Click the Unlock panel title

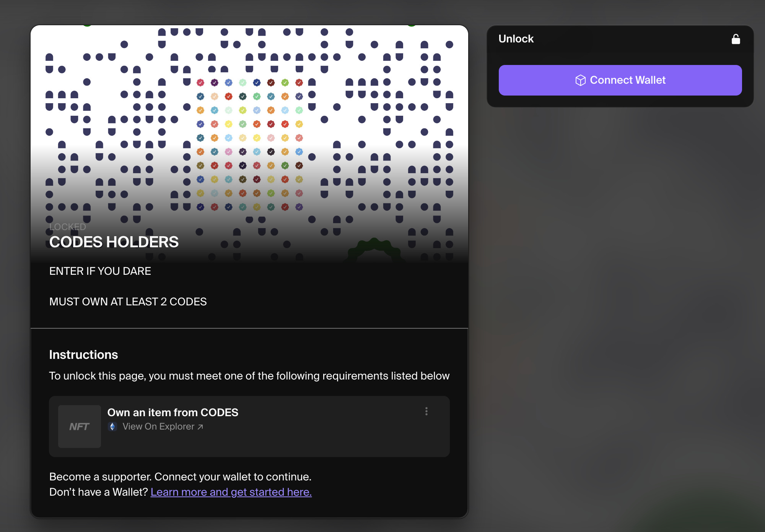pyautogui.click(x=516, y=39)
